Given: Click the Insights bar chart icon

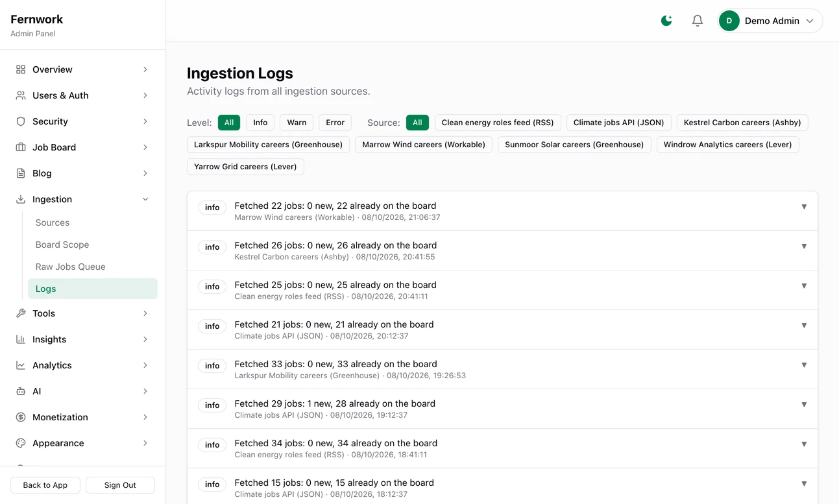Looking at the screenshot, I should (21, 339).
